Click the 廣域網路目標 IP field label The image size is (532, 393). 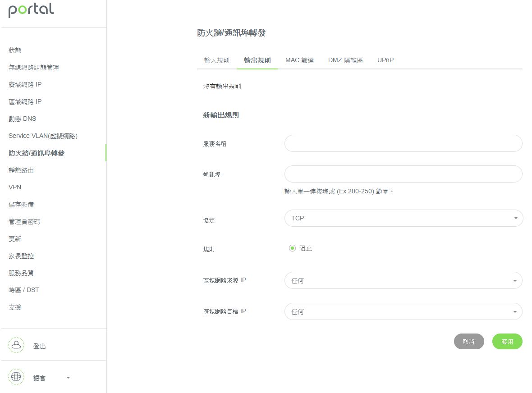225,311
